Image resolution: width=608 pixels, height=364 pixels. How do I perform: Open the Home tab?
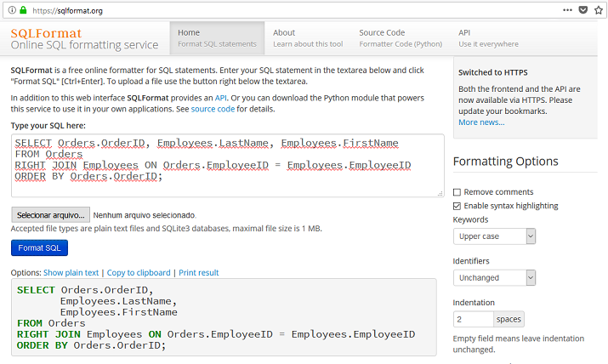pyautogui.click(x=217, y=38)
